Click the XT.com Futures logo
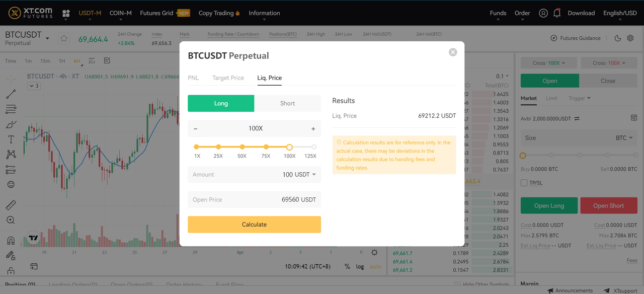 point(31,13)
